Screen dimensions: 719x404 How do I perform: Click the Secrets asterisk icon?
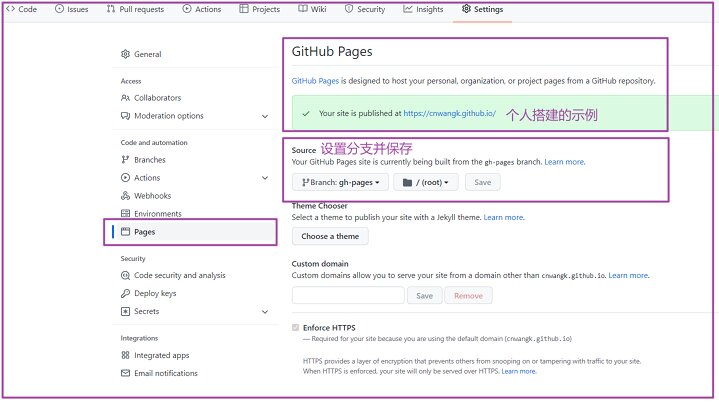[125, 311]
